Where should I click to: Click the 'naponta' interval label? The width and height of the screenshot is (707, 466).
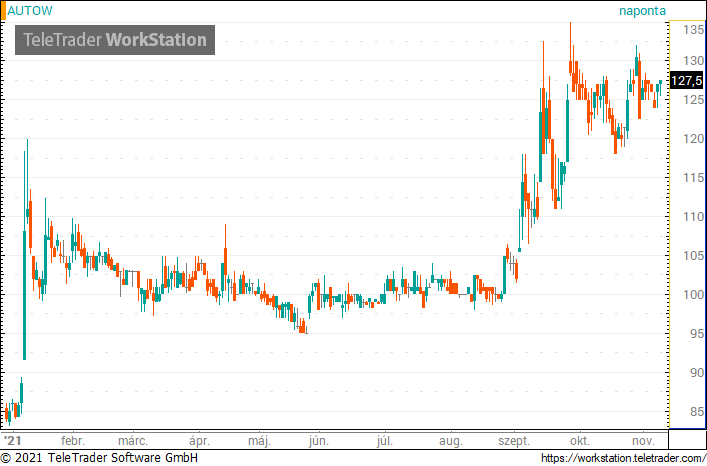point(642,10)
